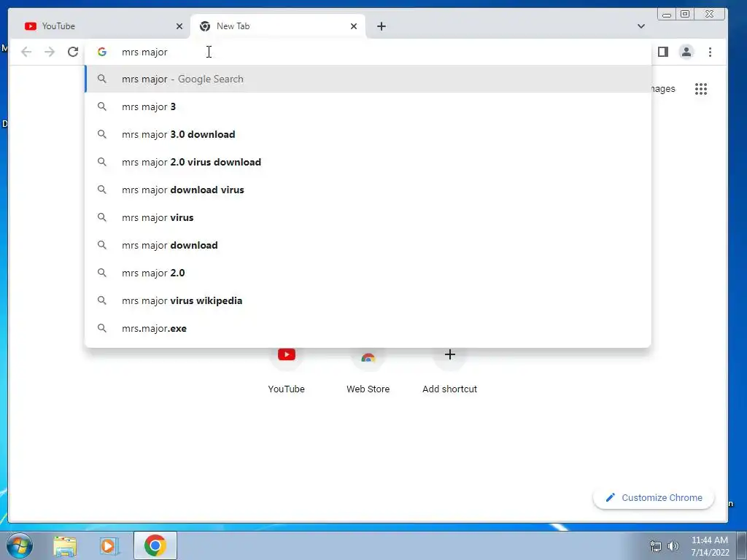This screenshot has height=560, width=747.
Task: Pick 'mrs major download virus' suggestion
Action: (368, 190)
